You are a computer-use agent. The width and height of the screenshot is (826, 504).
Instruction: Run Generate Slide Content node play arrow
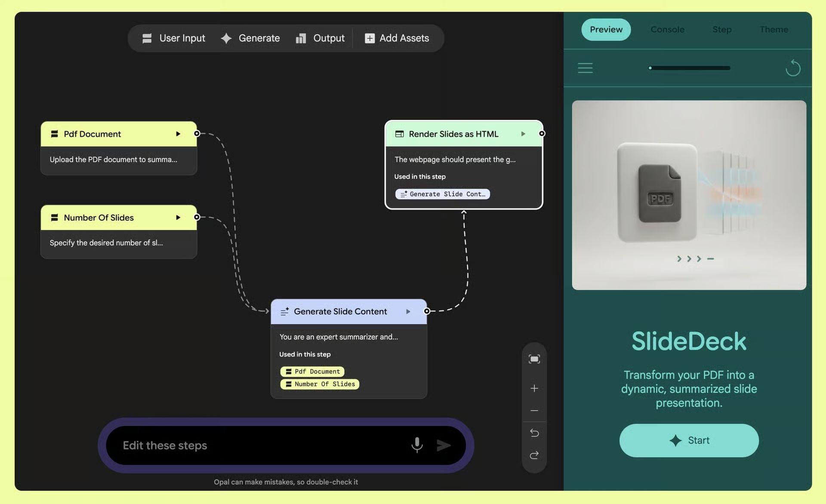[408, 311]
